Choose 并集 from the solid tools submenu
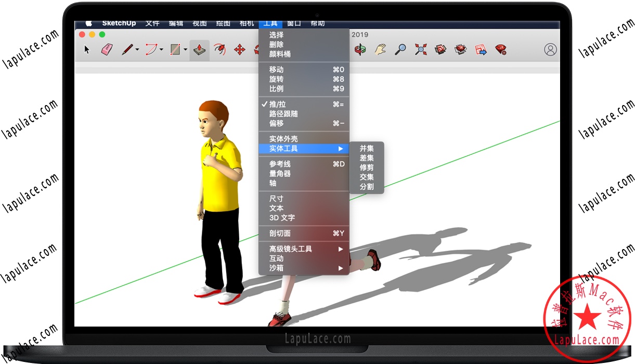Screen dimensions: 635x364 [367, 149]
